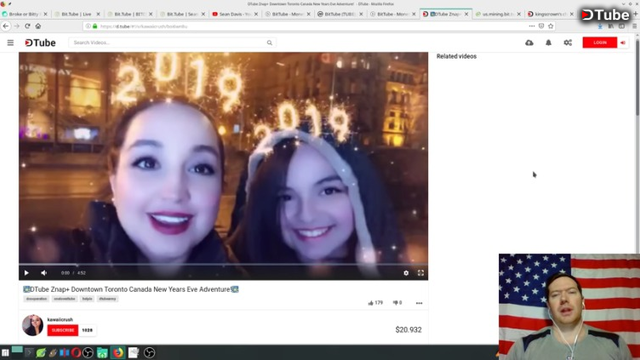Toggle fullscreen on the video player
This screenshot has height=360, width=640.
coord(420,273)
